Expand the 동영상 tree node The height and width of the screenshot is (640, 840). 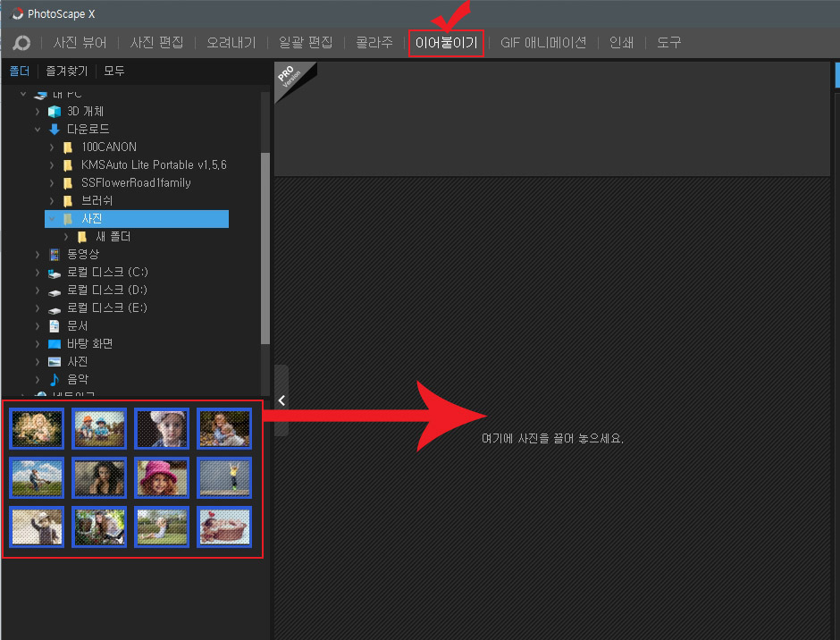37,254
